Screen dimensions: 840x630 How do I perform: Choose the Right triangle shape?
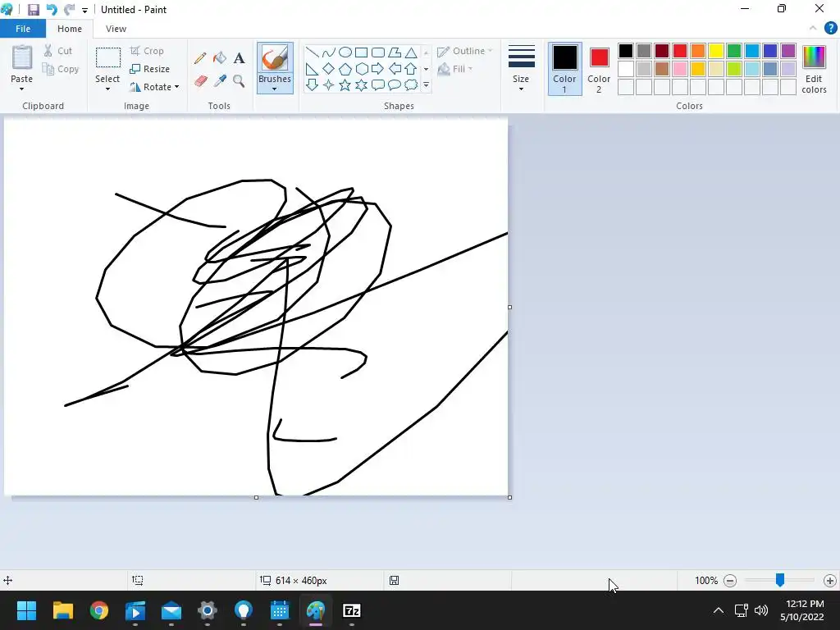[312, 69]
